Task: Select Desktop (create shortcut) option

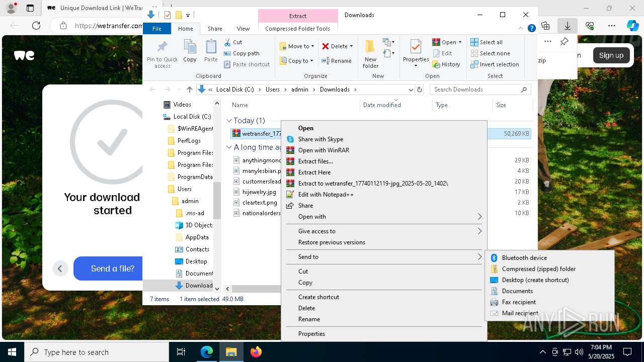Action: [x=550, y=280]
